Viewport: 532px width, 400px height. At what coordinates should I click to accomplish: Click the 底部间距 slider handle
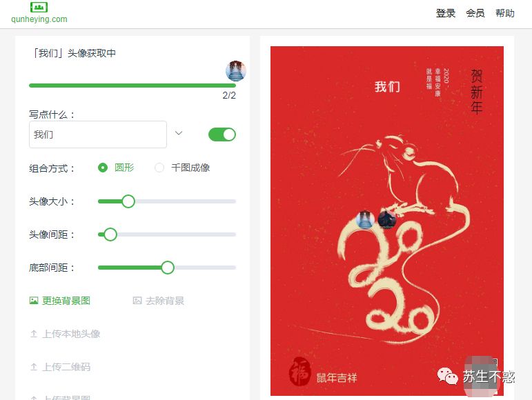168,268
